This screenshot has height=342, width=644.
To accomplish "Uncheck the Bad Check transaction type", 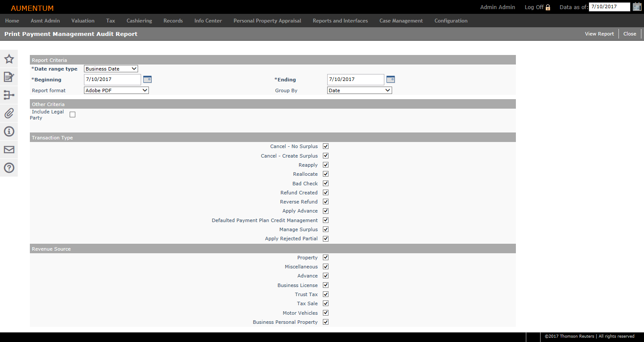I will pos(325,184).
